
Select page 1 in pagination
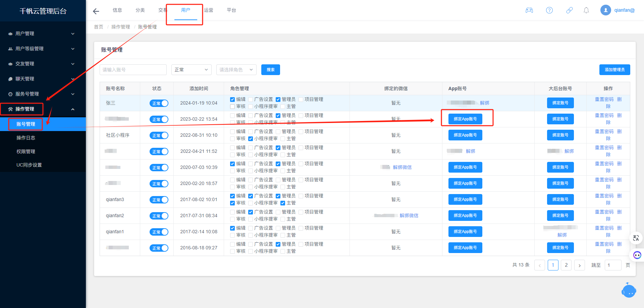coord(553,265)
